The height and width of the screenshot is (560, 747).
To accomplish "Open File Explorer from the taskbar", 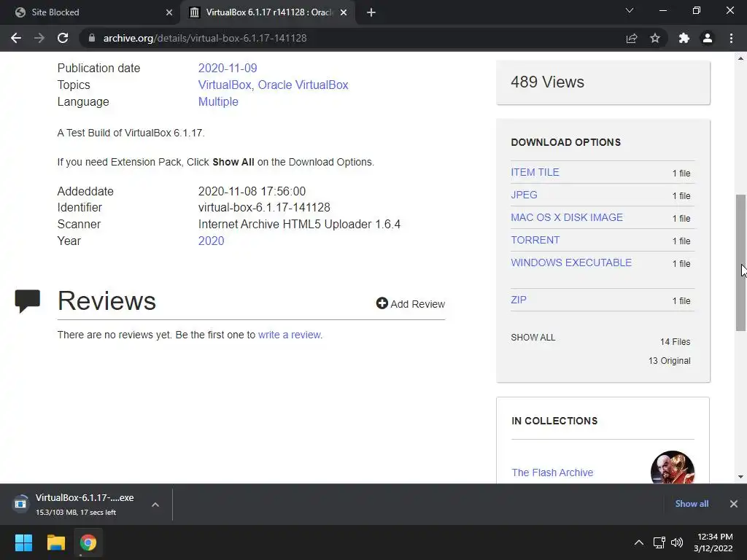I will pyautogui.click(x=55, y=542).
